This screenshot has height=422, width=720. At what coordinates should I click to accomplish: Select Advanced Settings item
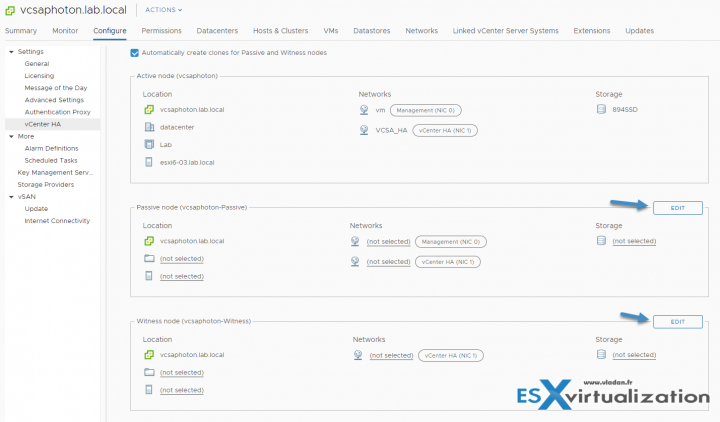click(54, 100)
